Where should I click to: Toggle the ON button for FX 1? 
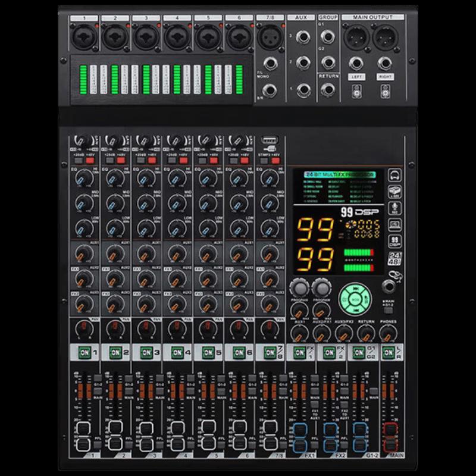click(x=299, y=352)
